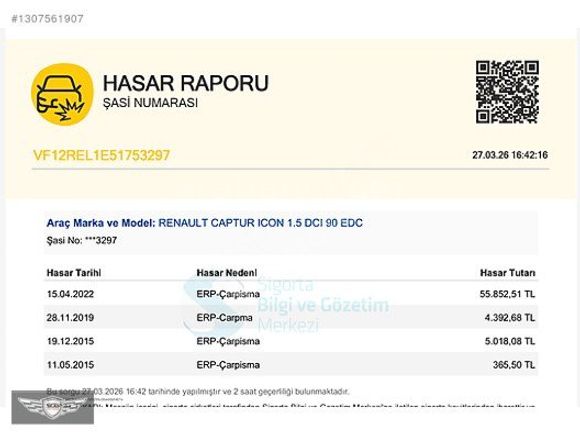Screen dimensions: 580x435
Task: Click the winged logo badge at bottom left
Action: point(53,407)
